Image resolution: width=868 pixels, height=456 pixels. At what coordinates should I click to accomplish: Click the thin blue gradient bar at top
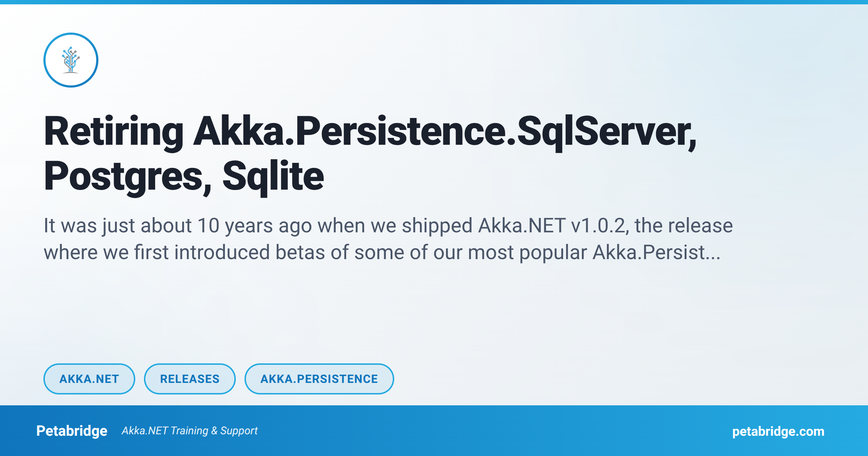[x=434, y=2]
